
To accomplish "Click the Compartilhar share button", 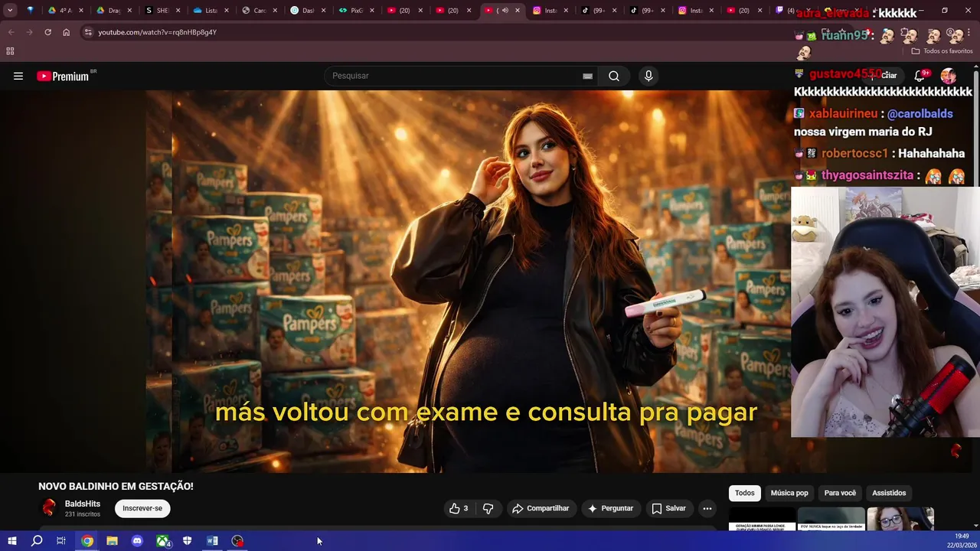I will point(541,508).
